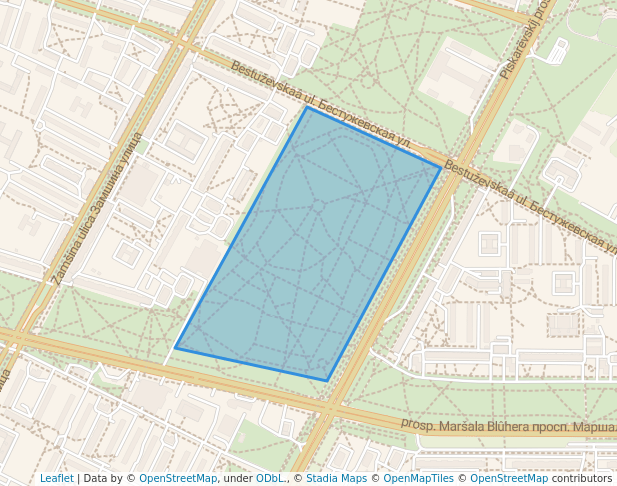Click the polygon's southeast blue border edge

[x=384, y=275]
